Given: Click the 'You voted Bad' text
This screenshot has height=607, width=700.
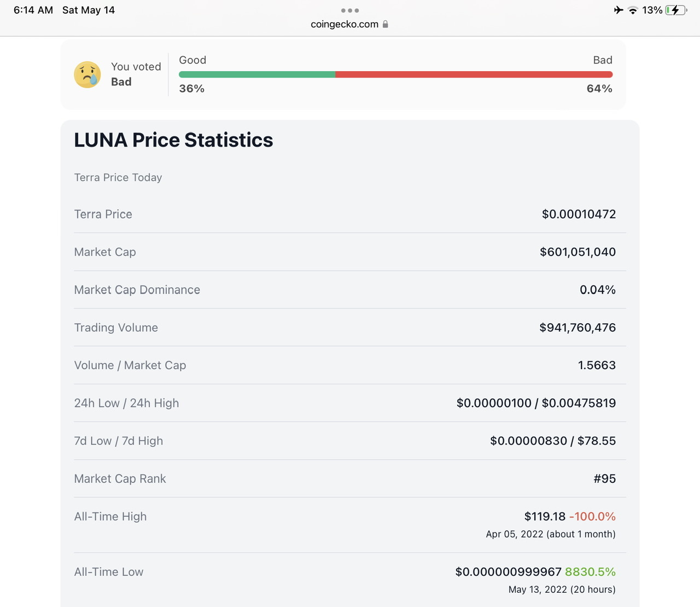Looking at the screenshot, I should coord(136,74).
